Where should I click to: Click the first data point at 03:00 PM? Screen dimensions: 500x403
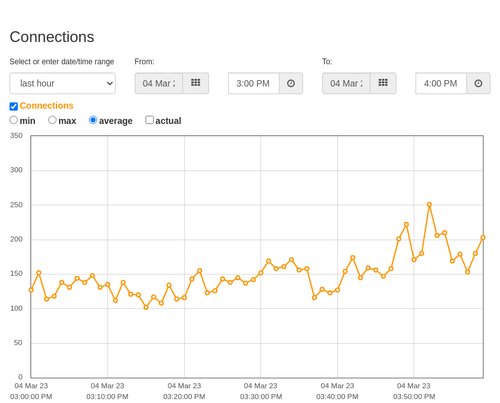point(31,290)
